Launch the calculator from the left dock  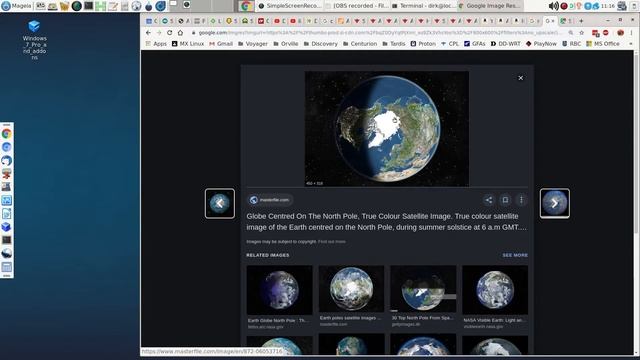tap(7, 267)
